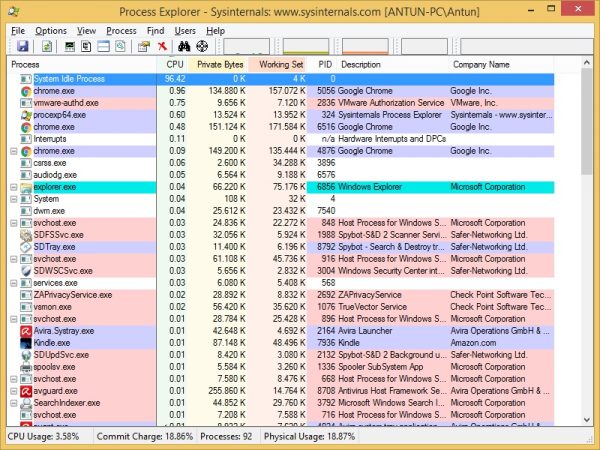Viewport: 600px width, 450px height.
Task: Click the Avira.Systray.exe umbrella icon
Action: pos(26,329)
